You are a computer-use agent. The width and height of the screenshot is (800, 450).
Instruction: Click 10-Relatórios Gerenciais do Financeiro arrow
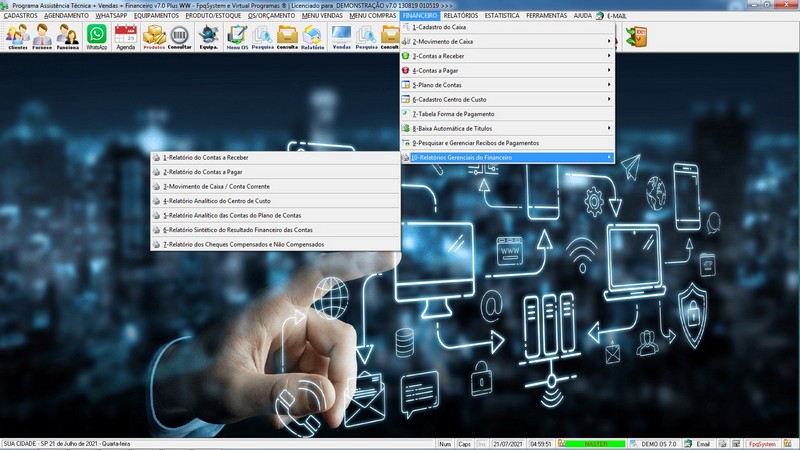coord(609,157)
